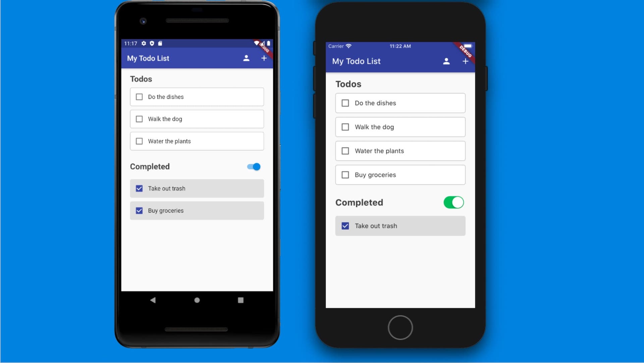Tap the Todos section label on Android
The width and height of the screenshot is (644, 363).
click(141, 79)
